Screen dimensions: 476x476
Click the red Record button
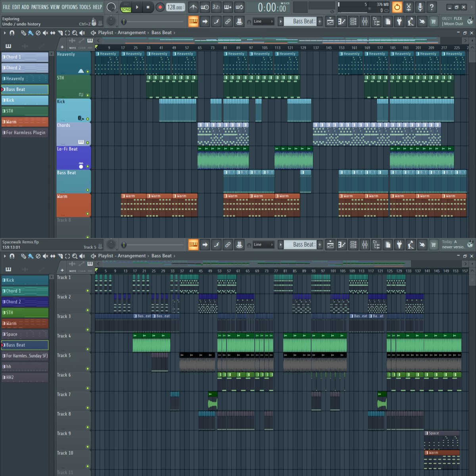click(160, 7)
